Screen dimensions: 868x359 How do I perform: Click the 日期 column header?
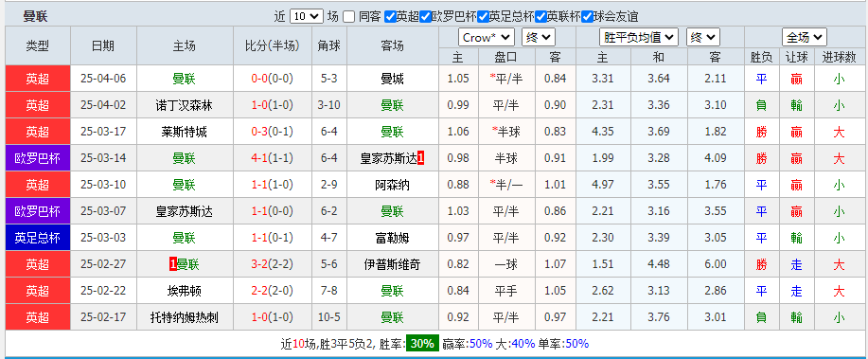point(103,46)
